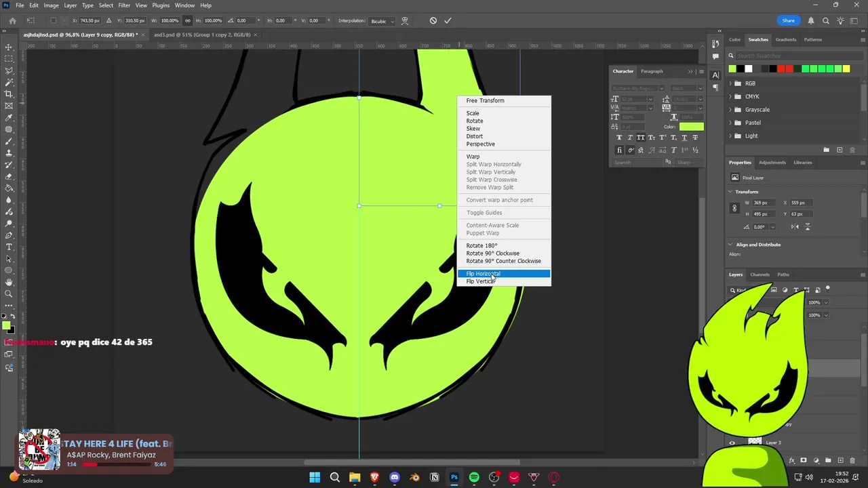Click the foreground color box

click(x=6, y=325)
